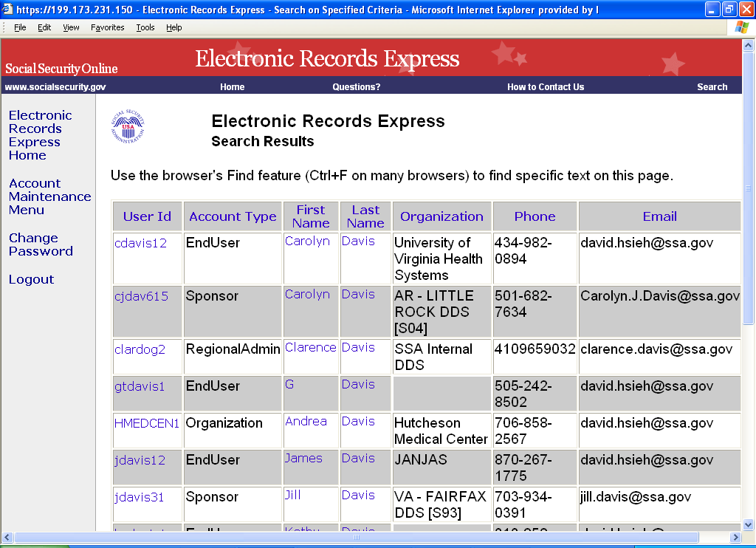
Task: Open Account Maintenance Menu
Action: coord(49,196)
